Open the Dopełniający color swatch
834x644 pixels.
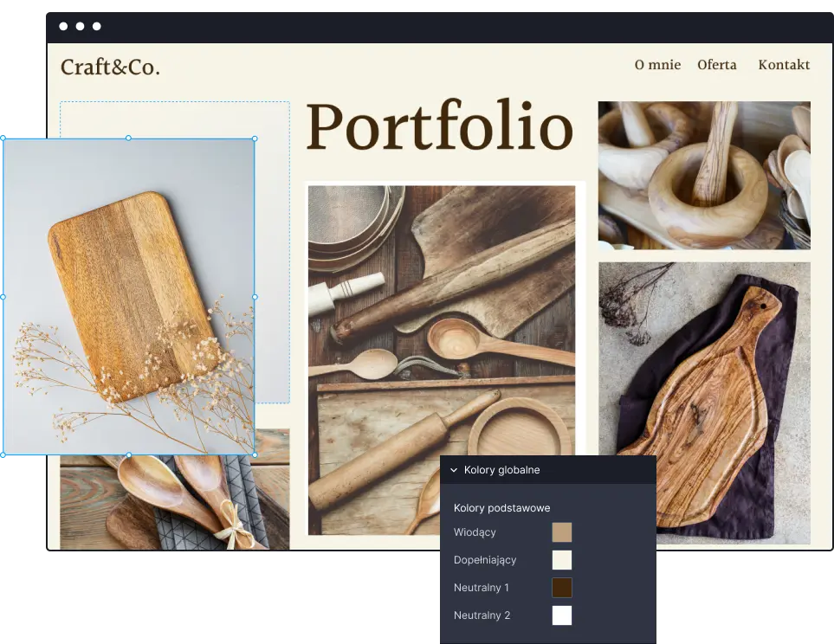[x=562, y=560]
